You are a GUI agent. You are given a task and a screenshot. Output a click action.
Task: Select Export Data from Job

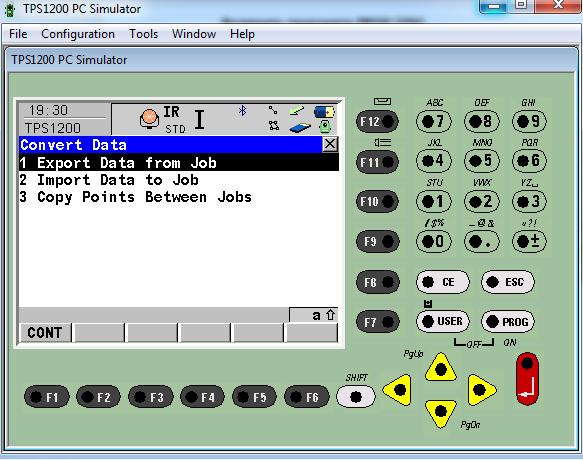179,163
